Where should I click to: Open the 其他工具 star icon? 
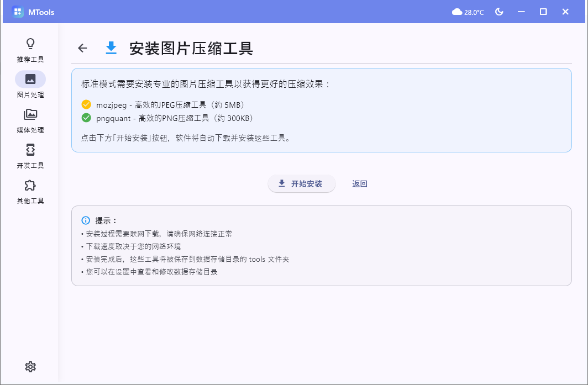click(30, 186)
